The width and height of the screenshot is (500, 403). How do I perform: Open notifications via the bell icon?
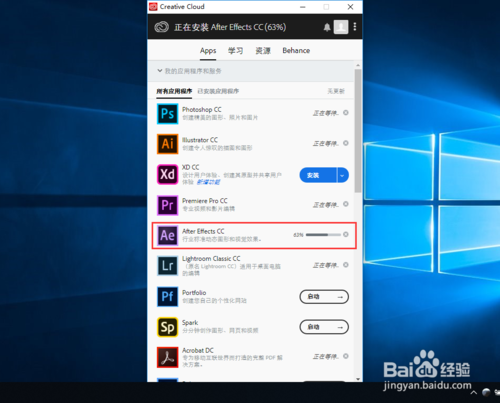point(327,27)
